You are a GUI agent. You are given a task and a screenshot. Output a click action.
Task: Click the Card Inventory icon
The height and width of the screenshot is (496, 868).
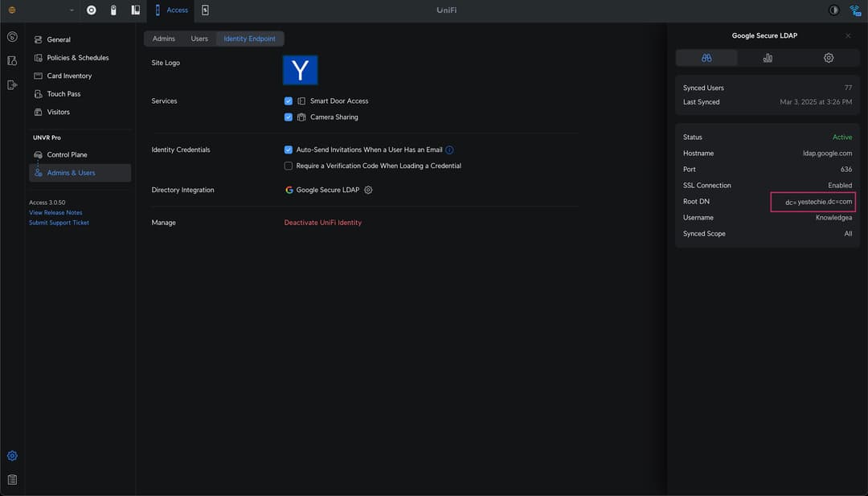point(39,76)
